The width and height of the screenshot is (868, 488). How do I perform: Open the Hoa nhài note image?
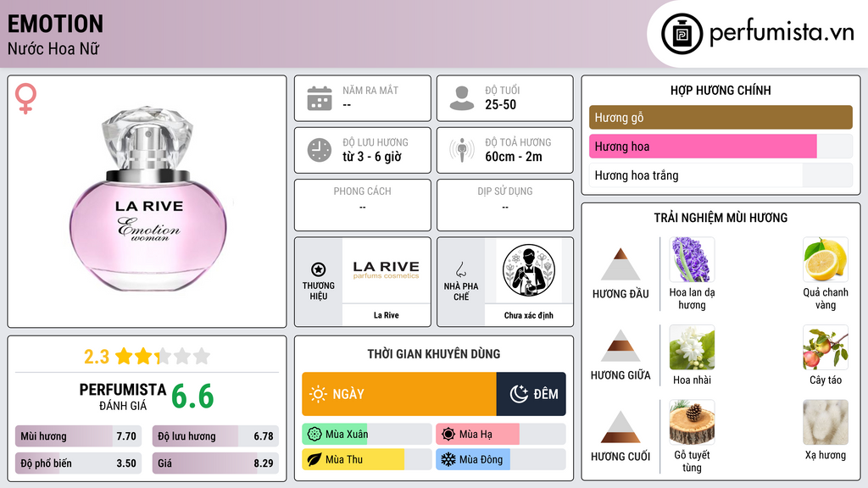tap(692, 347)
